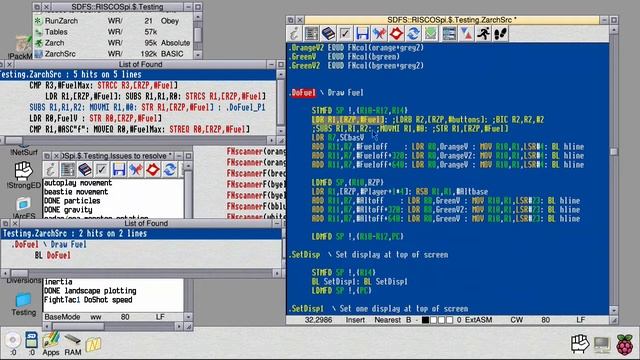Click mode list icon in Issues to resolve window
Screen dimensions: 640x360
(x=68, y=169)
